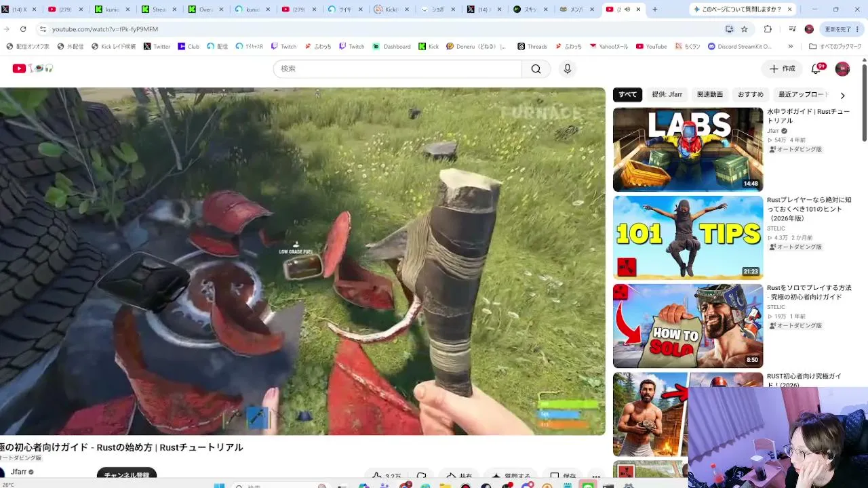The image size is (868, 488).
Task: Mute the playing YouTube tab audio
Action: [x=627, y=9]
